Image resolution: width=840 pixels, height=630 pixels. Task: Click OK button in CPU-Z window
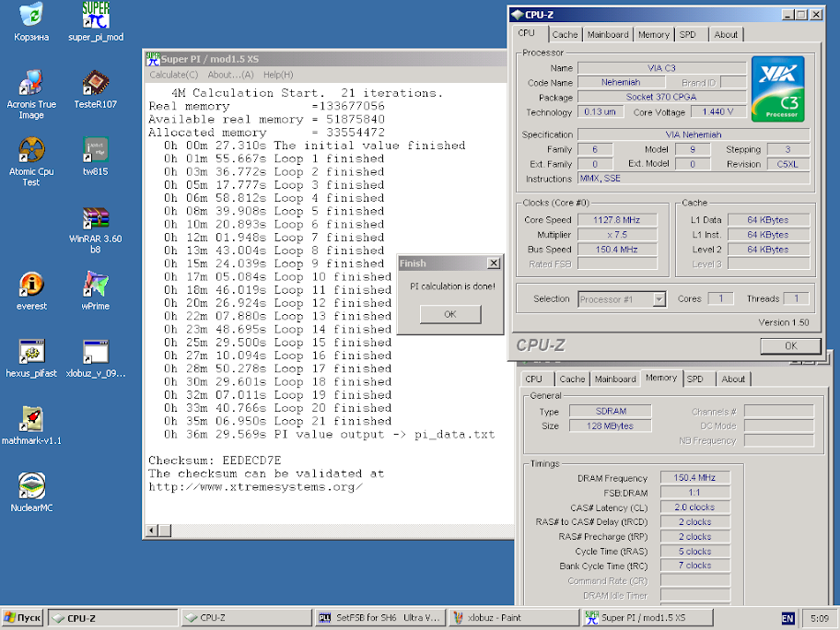(x=790, y=346)
